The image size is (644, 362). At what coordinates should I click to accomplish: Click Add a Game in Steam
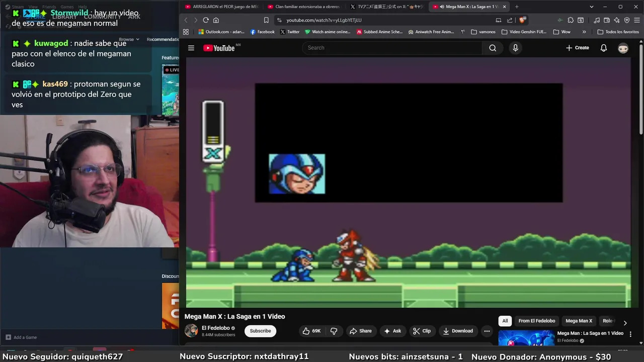pyautogui.click(x=21, y=337)
